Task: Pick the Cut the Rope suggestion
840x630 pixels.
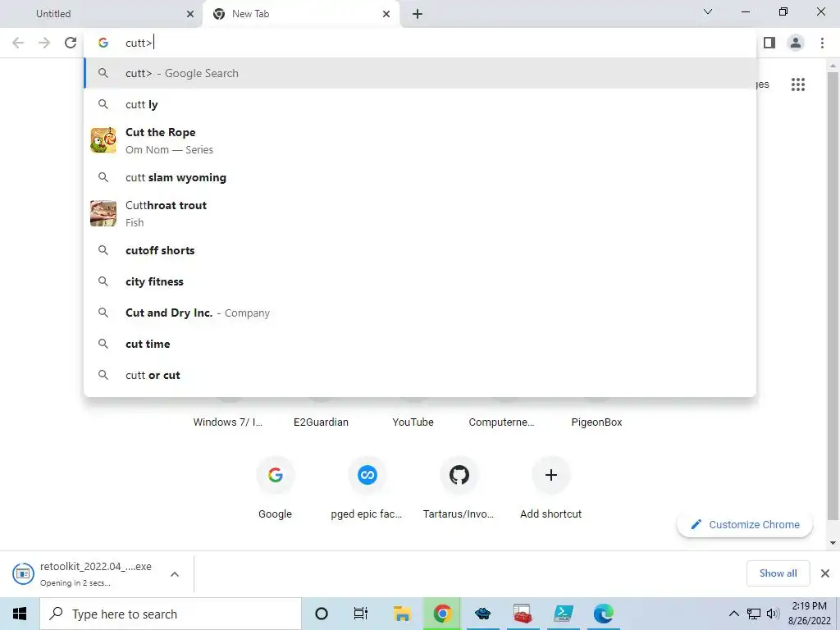Action: tap(420, 140)
